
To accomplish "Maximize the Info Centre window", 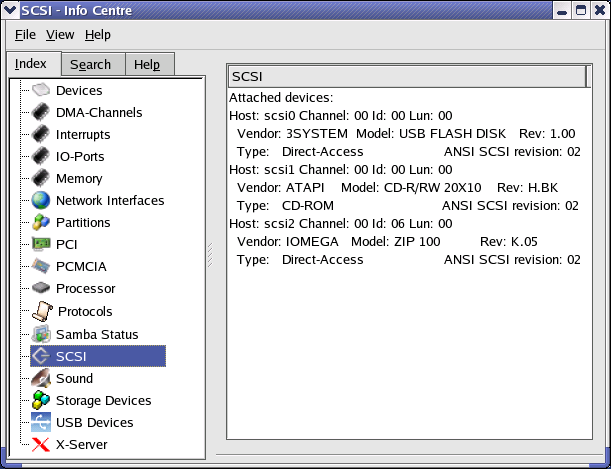I will pos(581,10).
